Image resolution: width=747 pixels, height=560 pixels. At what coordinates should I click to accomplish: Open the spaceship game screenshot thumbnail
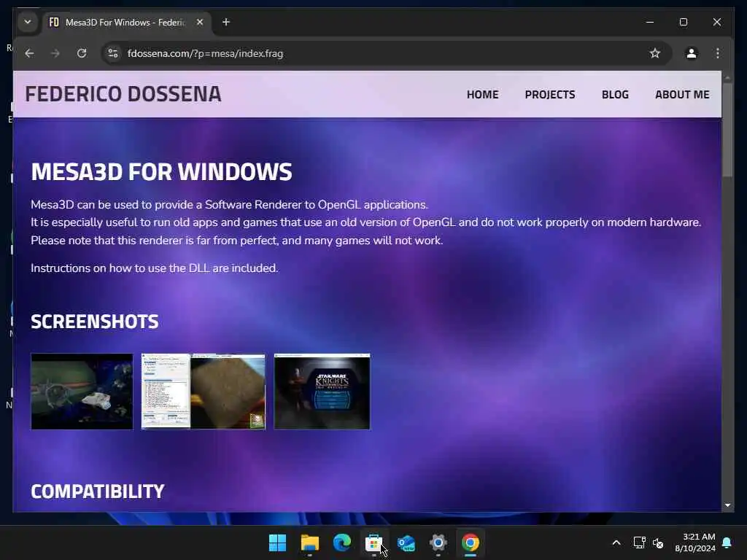pos(82,392)
